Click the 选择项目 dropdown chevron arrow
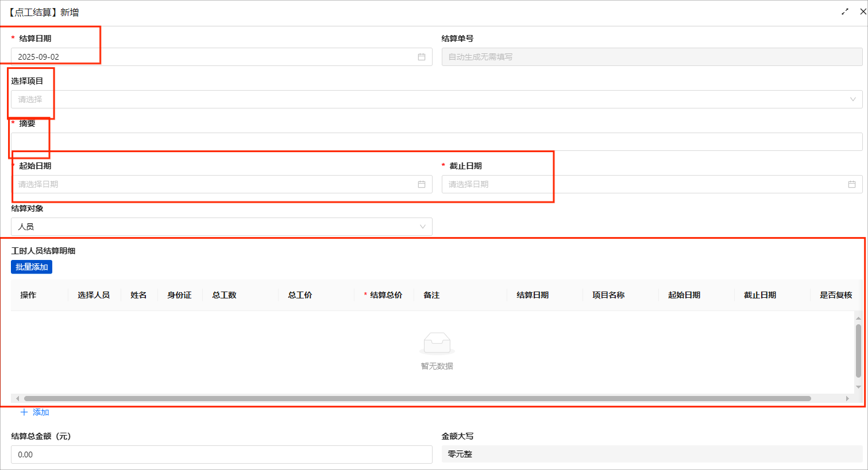The width and height of the screenshot is (868, 470). [x=852, y=99]
